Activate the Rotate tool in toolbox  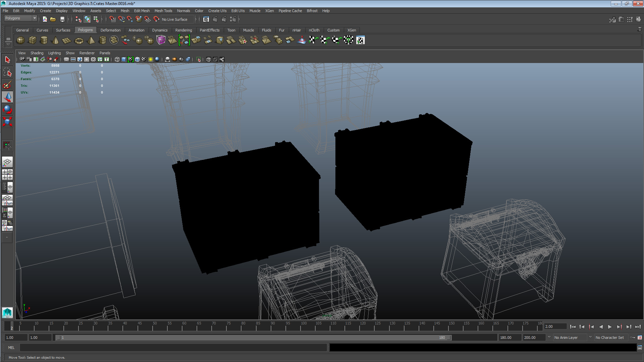(x=7, y=109)
